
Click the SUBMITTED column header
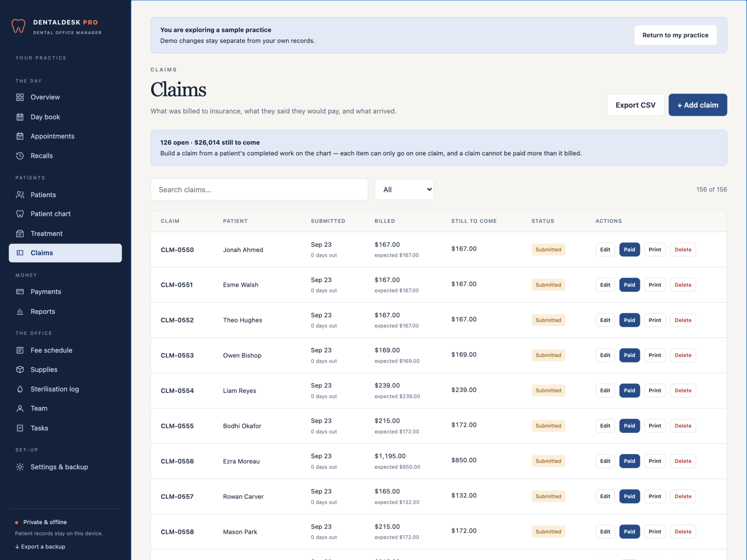328,221
